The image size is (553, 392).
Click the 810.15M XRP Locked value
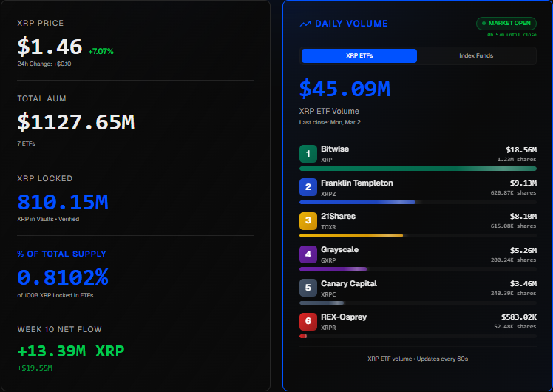point(63,202)
